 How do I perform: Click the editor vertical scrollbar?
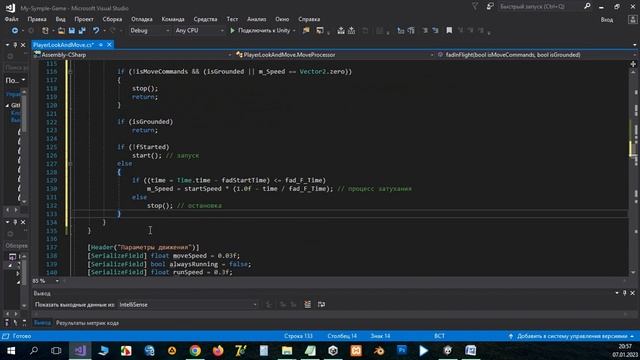coord(633,171)
